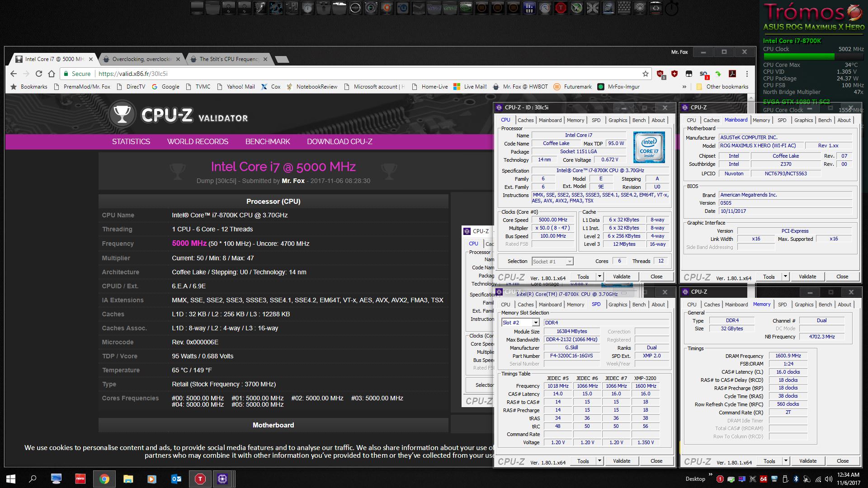Bookmark this page with the star icon

646,74
